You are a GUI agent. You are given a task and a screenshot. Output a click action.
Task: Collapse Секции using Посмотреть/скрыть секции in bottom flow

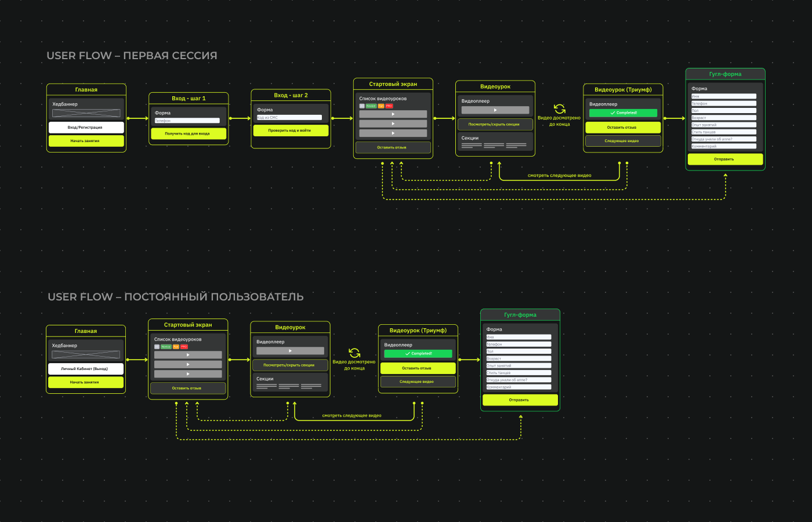click(290, 365)
